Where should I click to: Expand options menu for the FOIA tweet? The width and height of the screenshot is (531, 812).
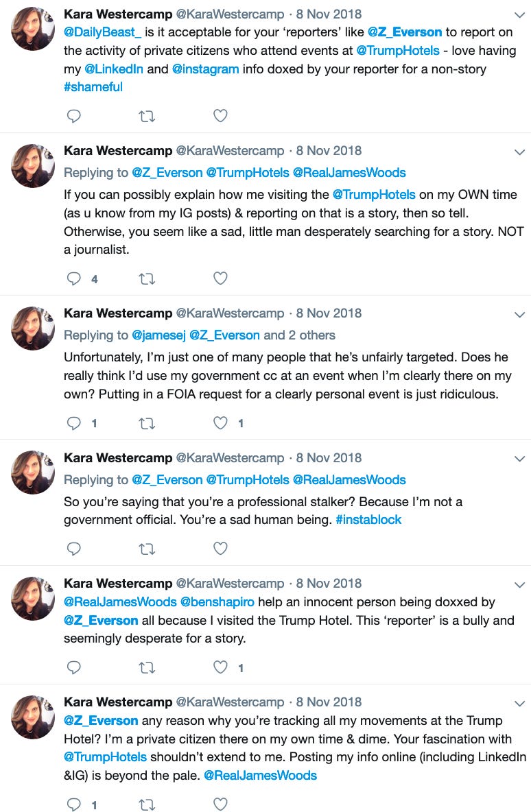519,314
